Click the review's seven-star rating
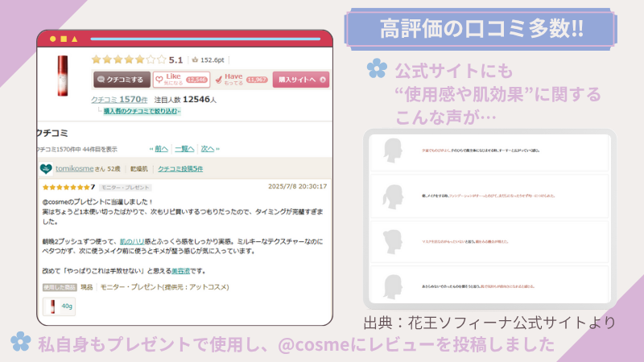 pos(66,187)
